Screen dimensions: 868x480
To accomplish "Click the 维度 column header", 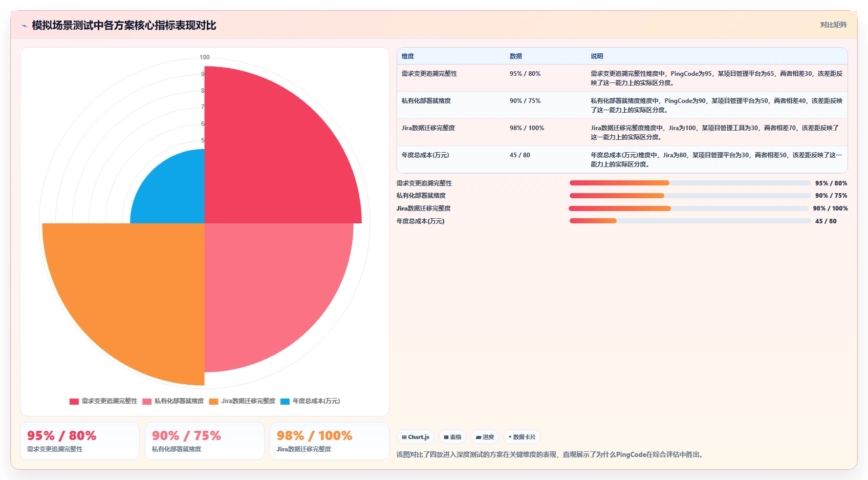I will (408, 56).
